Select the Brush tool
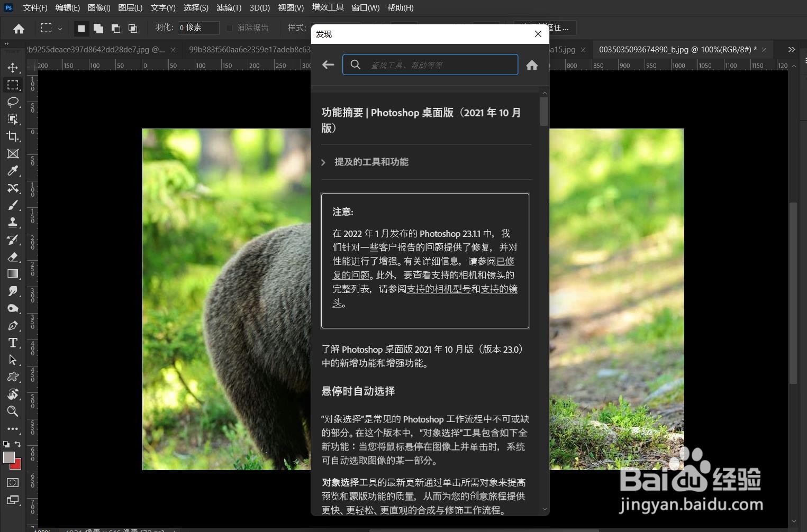The height and width of the screenshot is (532, 807). point(13,205)
